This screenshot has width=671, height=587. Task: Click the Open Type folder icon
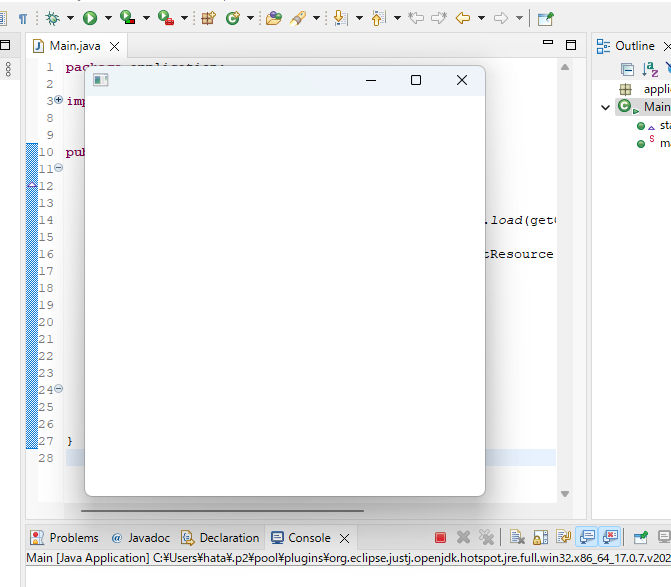(x=274, y=18)
